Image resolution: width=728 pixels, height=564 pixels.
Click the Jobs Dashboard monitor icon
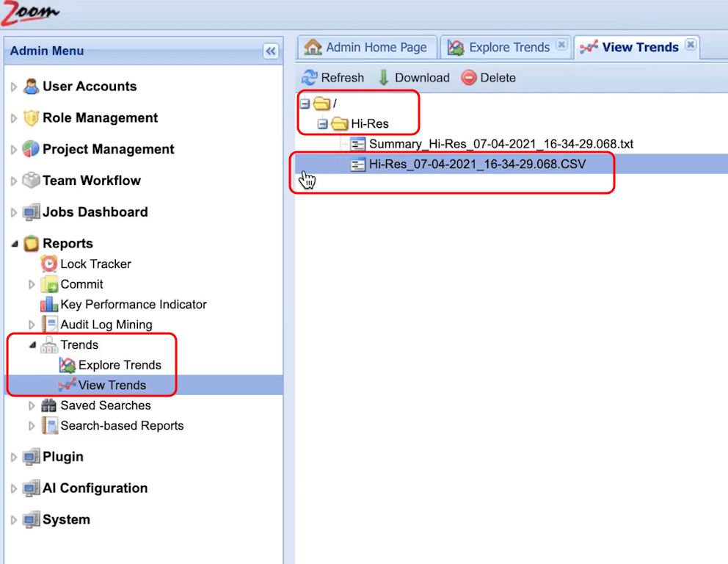click(x=31, y=211)
